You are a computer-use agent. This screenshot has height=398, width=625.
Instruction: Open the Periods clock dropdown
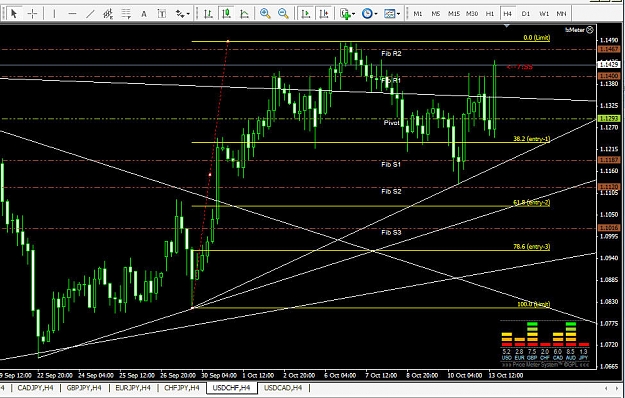(x=369, y=14)
